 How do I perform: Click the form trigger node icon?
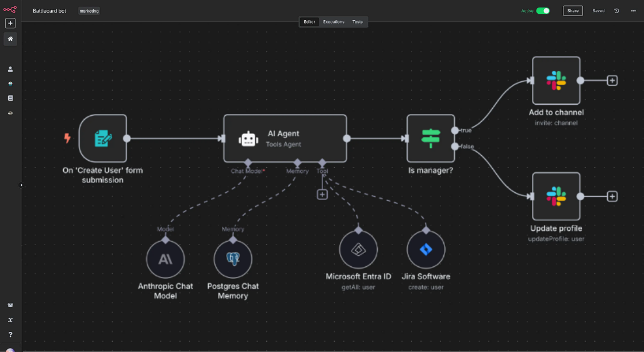(x=103, y=138)
